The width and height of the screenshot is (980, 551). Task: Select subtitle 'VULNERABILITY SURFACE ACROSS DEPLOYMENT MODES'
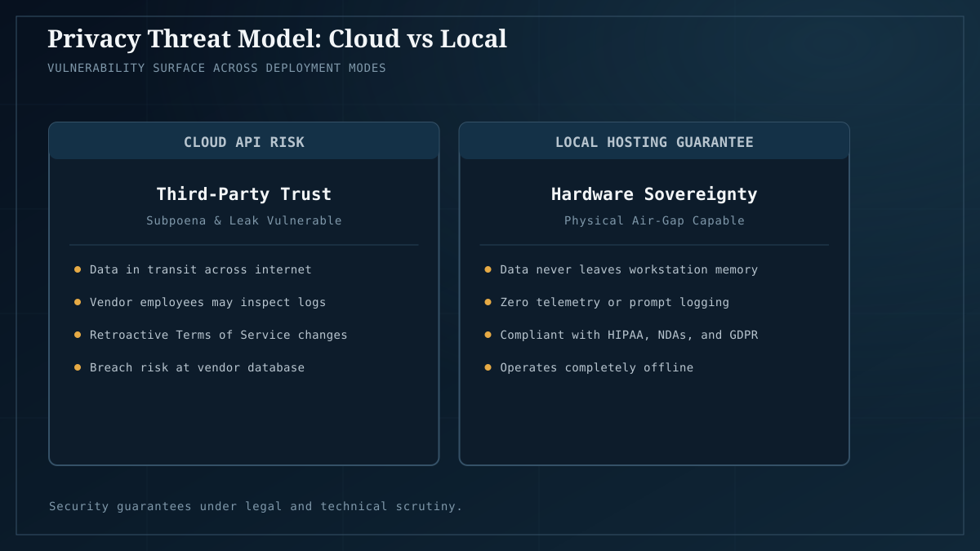216,68
